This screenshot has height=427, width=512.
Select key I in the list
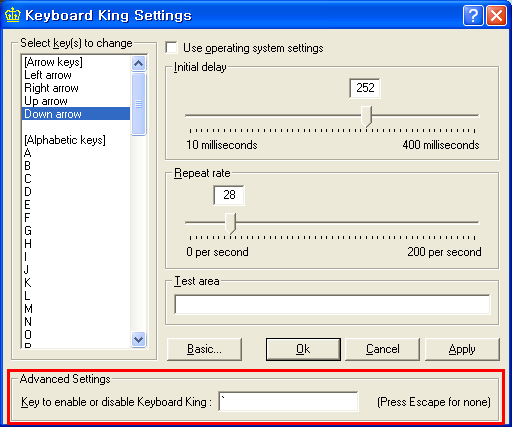76,257
